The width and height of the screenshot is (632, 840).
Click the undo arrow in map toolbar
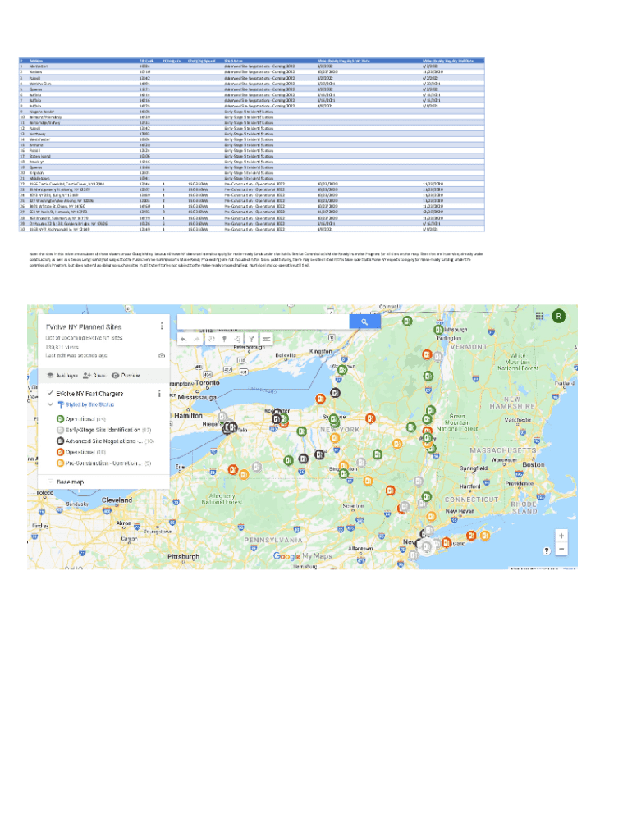tap(184, 337)
